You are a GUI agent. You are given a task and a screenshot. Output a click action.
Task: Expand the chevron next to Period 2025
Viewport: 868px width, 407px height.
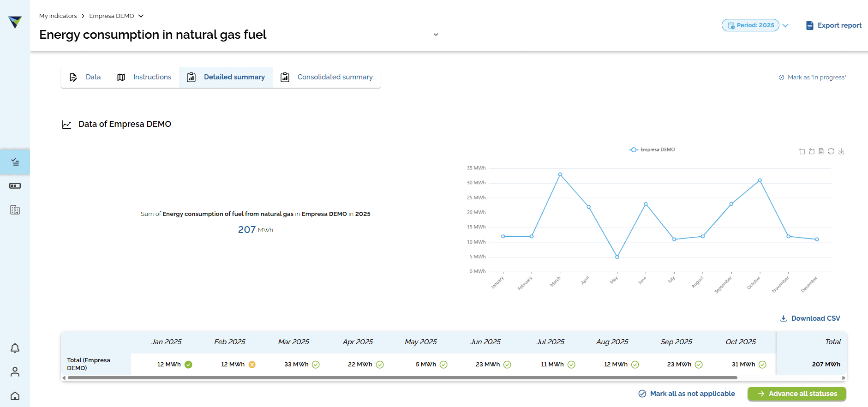click(785, 25)
